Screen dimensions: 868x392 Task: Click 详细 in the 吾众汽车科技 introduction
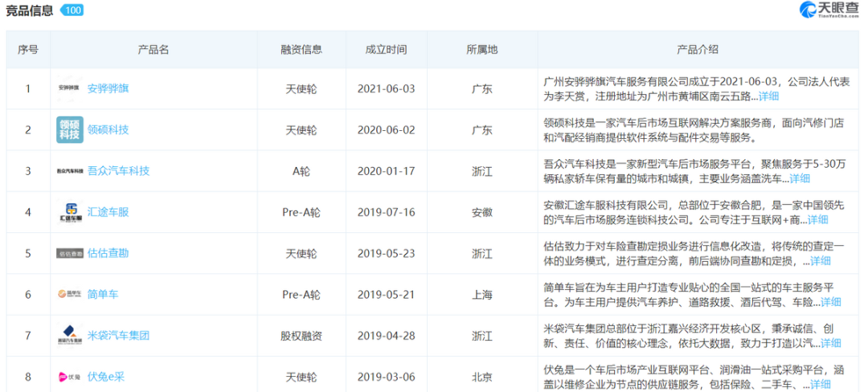point(800,178)
